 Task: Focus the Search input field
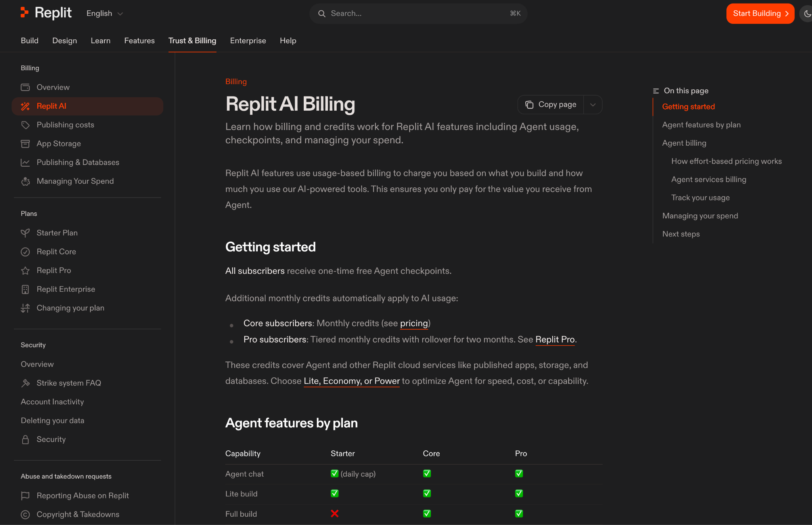pos(418,13)
